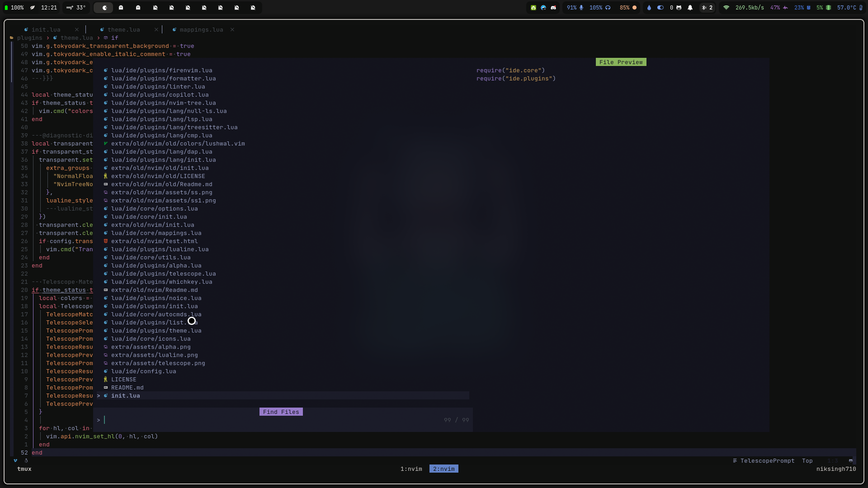868x488 pixels.
Task: Toggle the blue switch in status bar
Action: pos(660,8)
